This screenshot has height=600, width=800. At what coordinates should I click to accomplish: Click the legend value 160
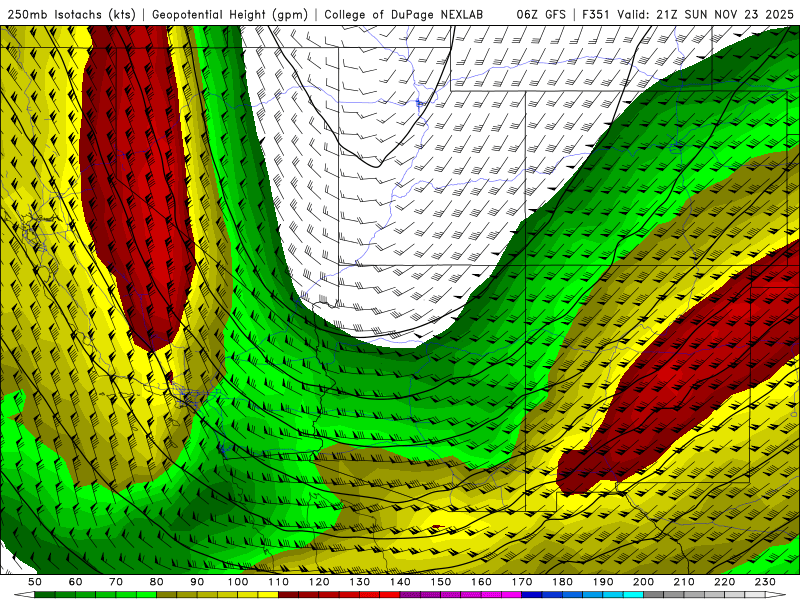tap(481, 582)
